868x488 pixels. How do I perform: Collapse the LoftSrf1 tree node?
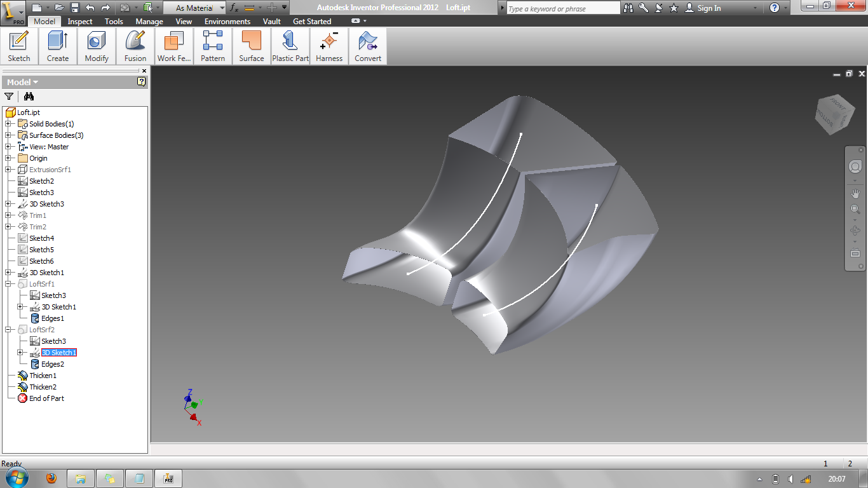[8, 283]
